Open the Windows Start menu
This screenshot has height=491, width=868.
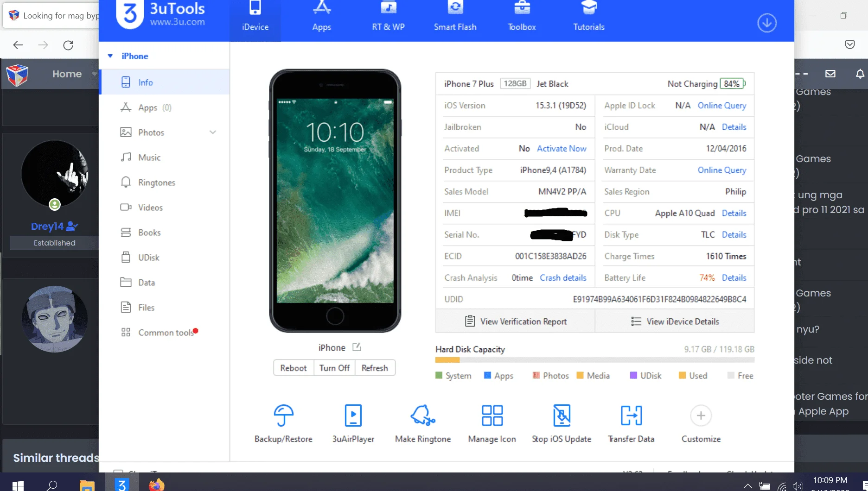coord(18,485)
